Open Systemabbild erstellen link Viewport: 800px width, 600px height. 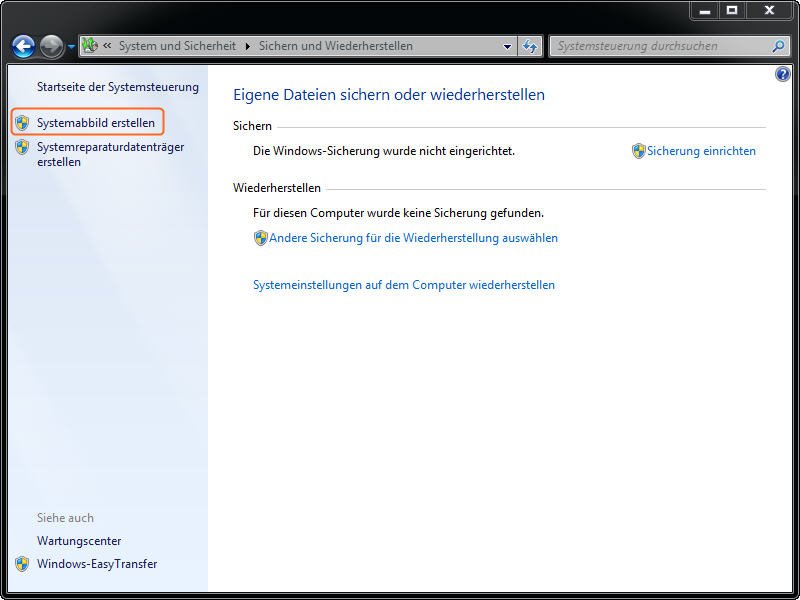tap(96, 123)
